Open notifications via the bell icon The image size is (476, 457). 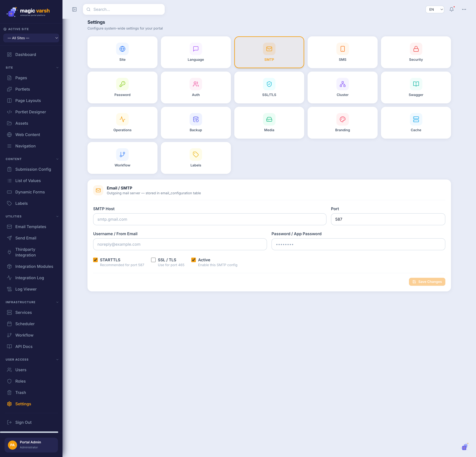coord(451,10)
